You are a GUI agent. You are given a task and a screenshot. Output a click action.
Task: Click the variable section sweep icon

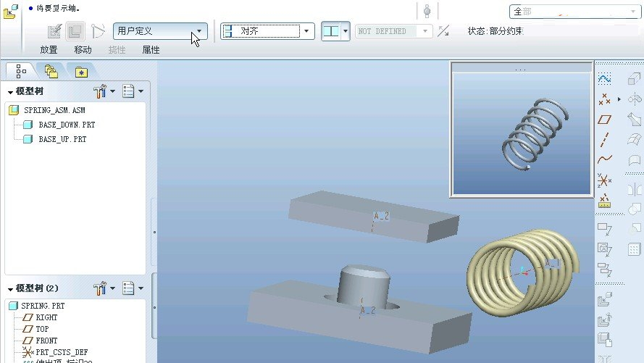pyautogui.click(x=635, y=119)
